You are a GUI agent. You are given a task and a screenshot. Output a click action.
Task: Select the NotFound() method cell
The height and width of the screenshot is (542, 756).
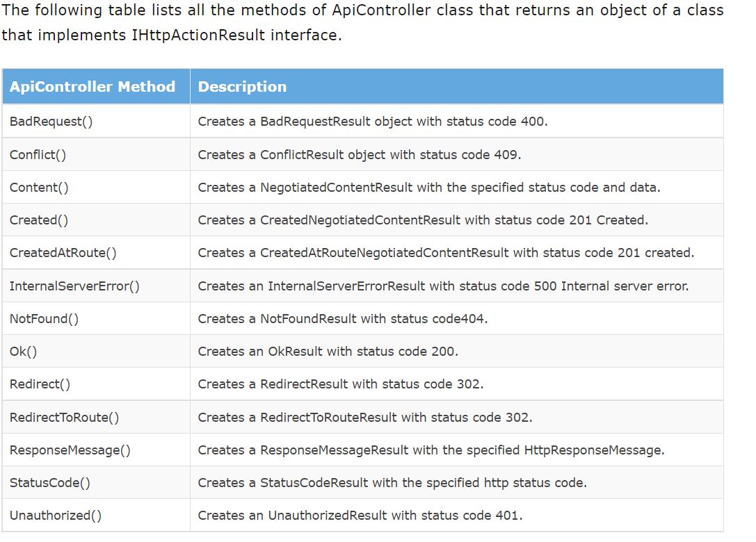[x=44, y=318]
